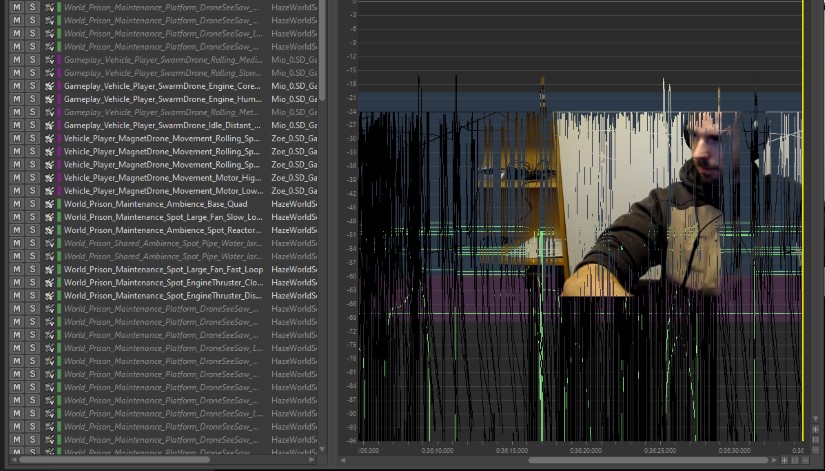The width and height of the screenshot is (825, 471).
Task: Mute the Spot_EngineThruster_Dis voice
Action: click(16, 295)
